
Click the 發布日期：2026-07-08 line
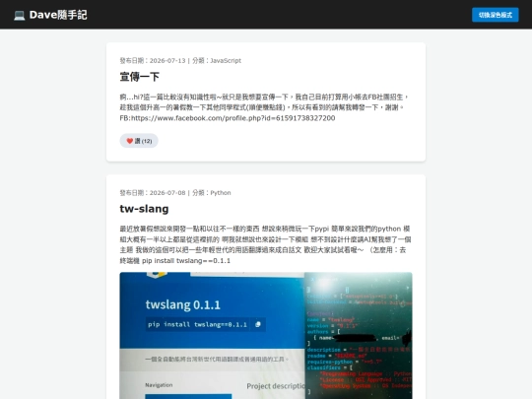pos(153,193)
